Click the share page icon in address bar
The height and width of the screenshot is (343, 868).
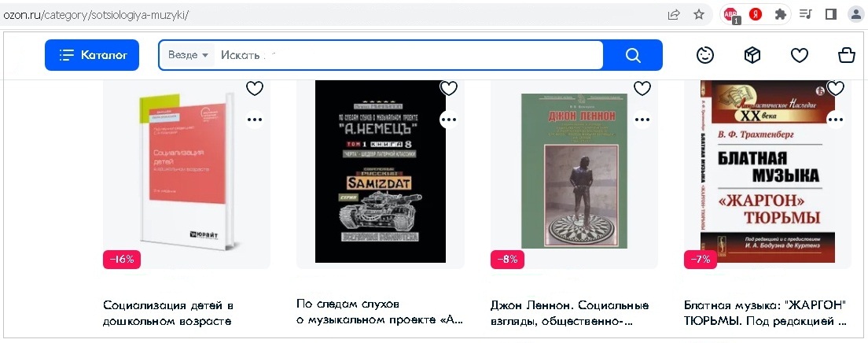coord(674,15)
